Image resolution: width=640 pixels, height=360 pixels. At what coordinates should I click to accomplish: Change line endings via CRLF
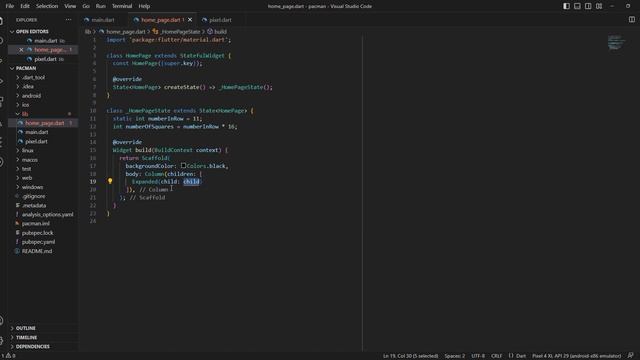pos(497,356)
